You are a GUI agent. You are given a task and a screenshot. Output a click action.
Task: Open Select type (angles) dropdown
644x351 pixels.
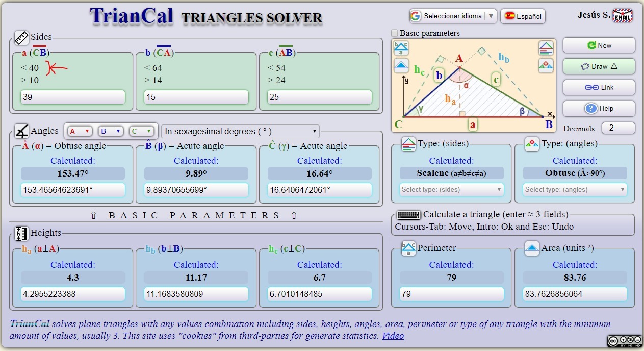pos(575,190)
